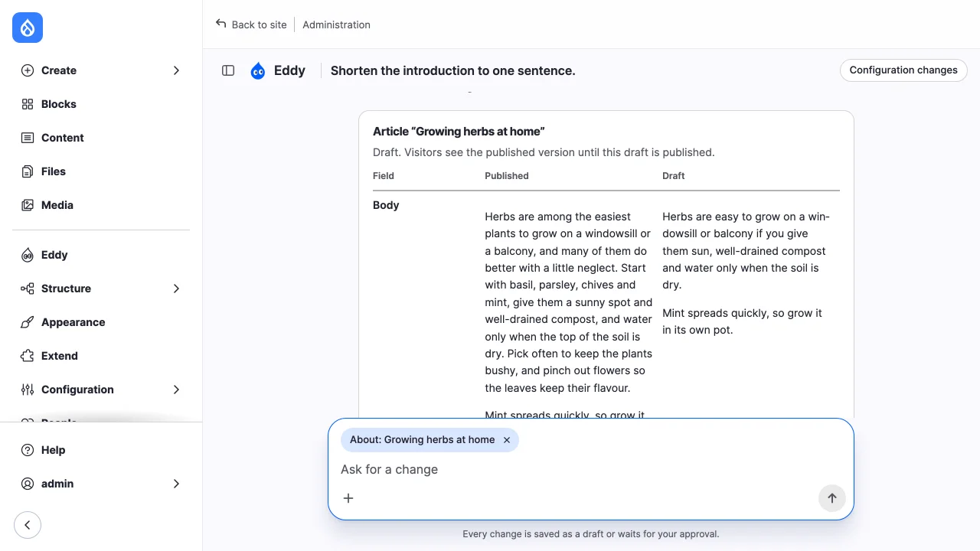The image size is (980, 551).
Task: Click the Eddy droplet sidebar icon
Action: (28, 255)
